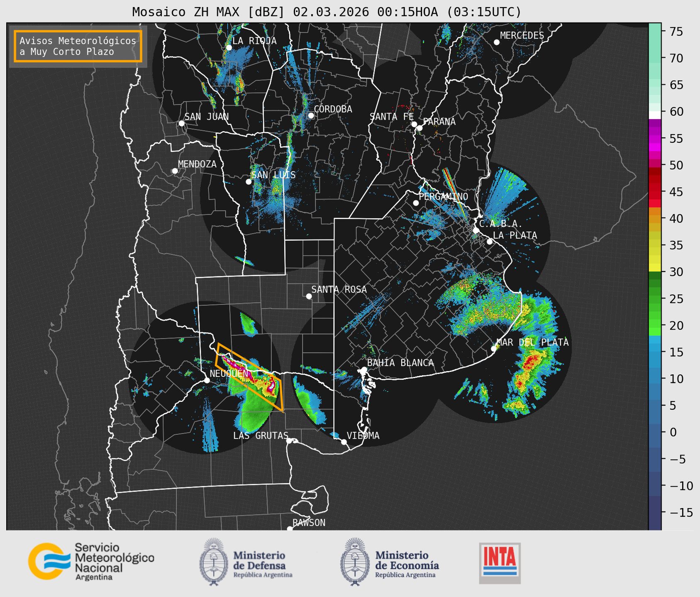Select the MAR DEL PLATA city label
This screenshot has width=700, height=597.
[532, 342]
